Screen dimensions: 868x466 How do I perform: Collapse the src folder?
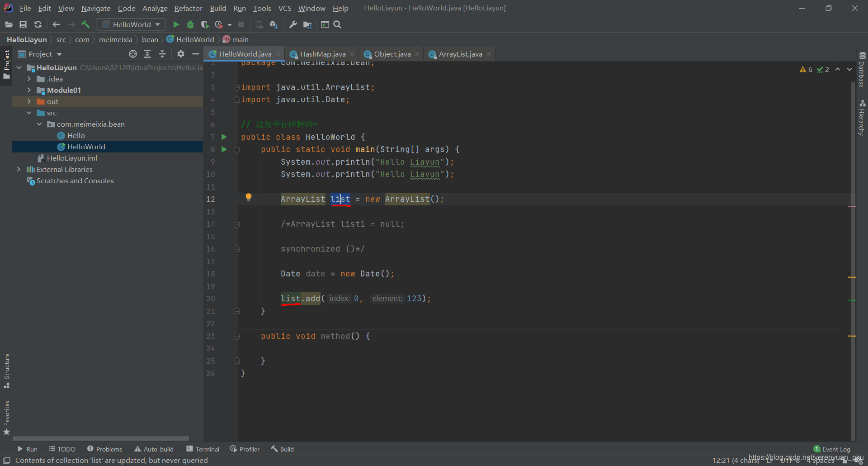29,113
